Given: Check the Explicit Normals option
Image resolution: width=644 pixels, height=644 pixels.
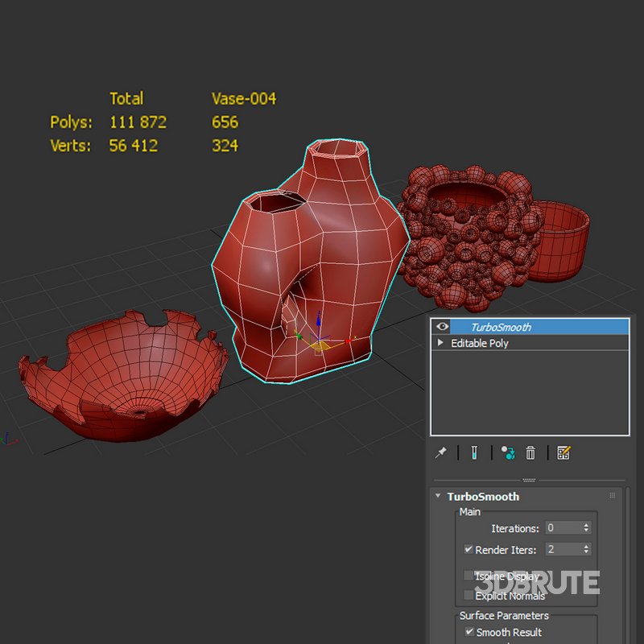Looking at the screenshot, I should coord(468,596).
